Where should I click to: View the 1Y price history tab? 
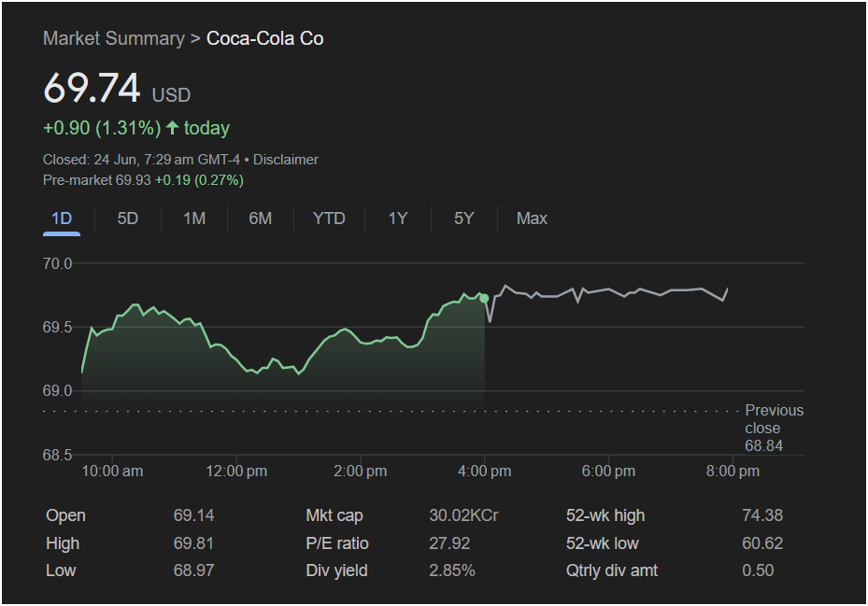click(x=398, y=218)
